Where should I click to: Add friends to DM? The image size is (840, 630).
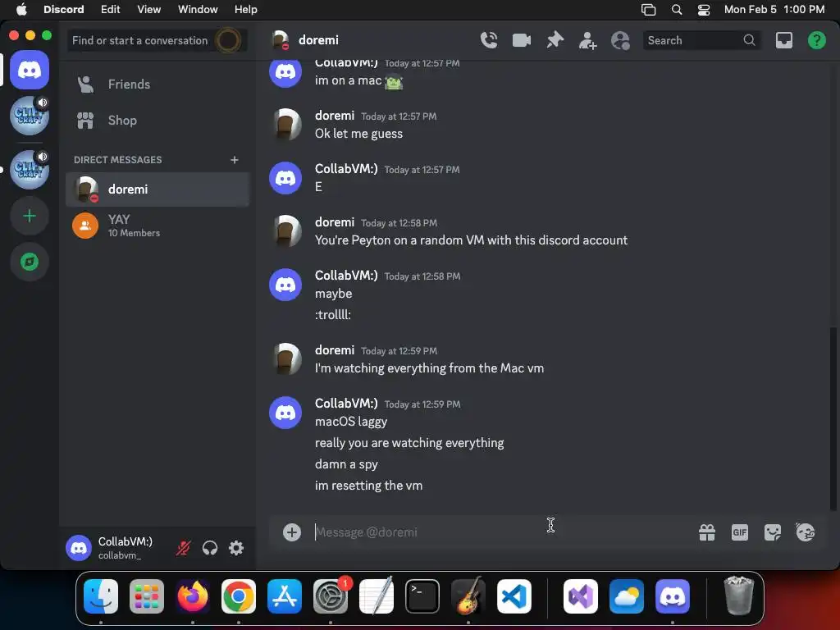[587, 40]
